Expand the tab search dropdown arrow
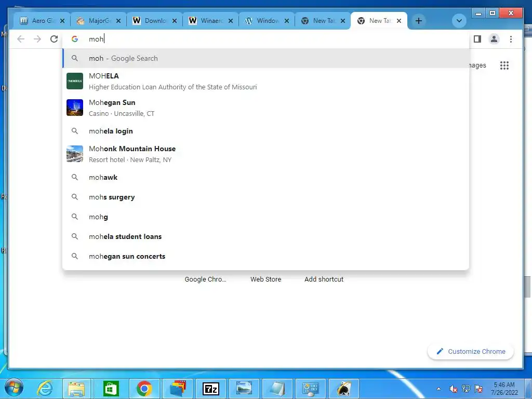Image resolution: width=532 pixels, height=399 pixels. 459,21
